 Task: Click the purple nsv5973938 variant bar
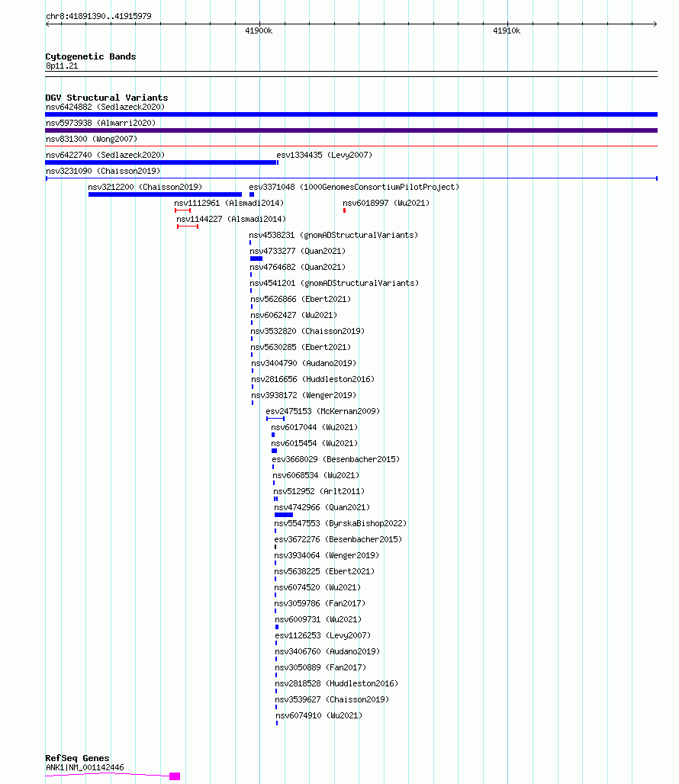tap(351, 130)
